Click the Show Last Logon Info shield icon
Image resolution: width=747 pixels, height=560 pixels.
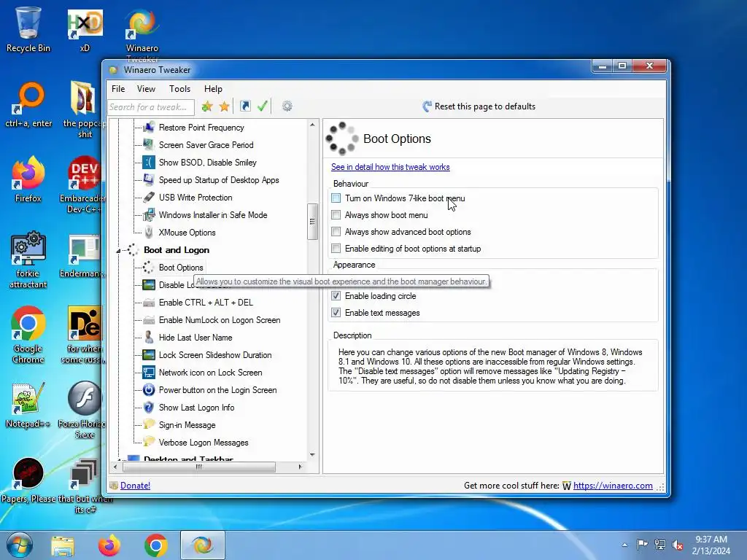[x=149, y=407]
